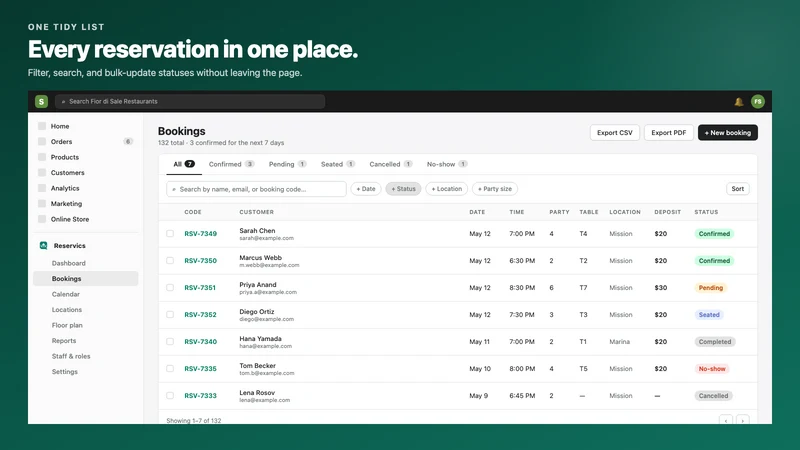Go to the previous page arrow
Image resolution: width=800 pixels, height=450 pixels.
coord(726,420)
